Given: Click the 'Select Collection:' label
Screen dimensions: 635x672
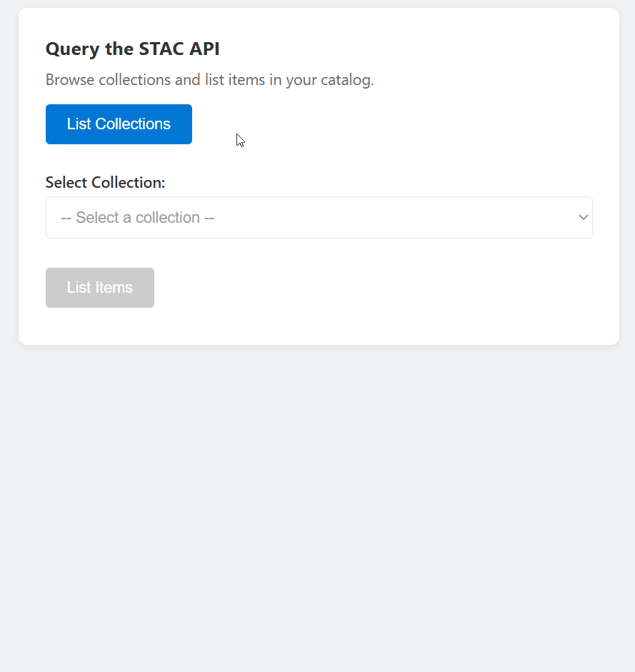Looking at the screenshot, I should point(106,183).
